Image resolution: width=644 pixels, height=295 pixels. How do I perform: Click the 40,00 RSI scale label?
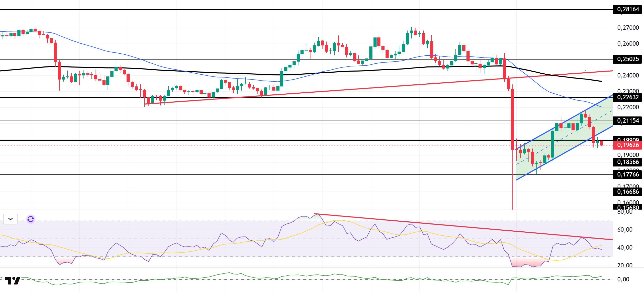pyautogui.click(x=625, y=248)
